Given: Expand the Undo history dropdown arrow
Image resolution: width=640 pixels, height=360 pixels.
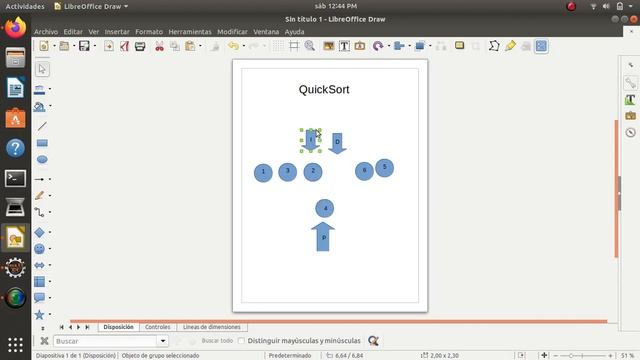Looking at the screenshot, I should tap(244, 46).
